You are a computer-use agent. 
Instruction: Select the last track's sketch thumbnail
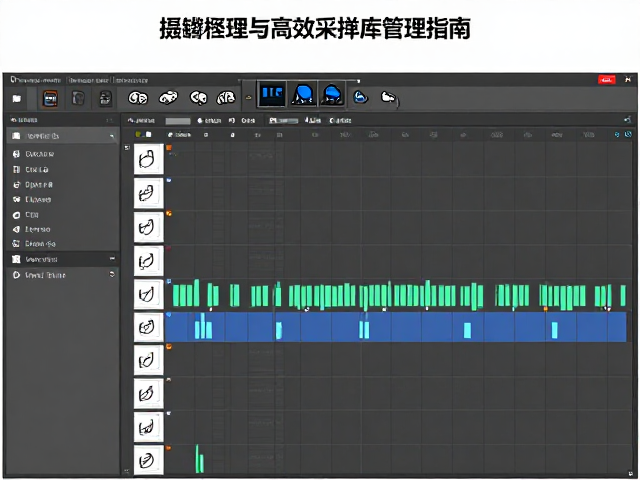click(x=149, y=460)
